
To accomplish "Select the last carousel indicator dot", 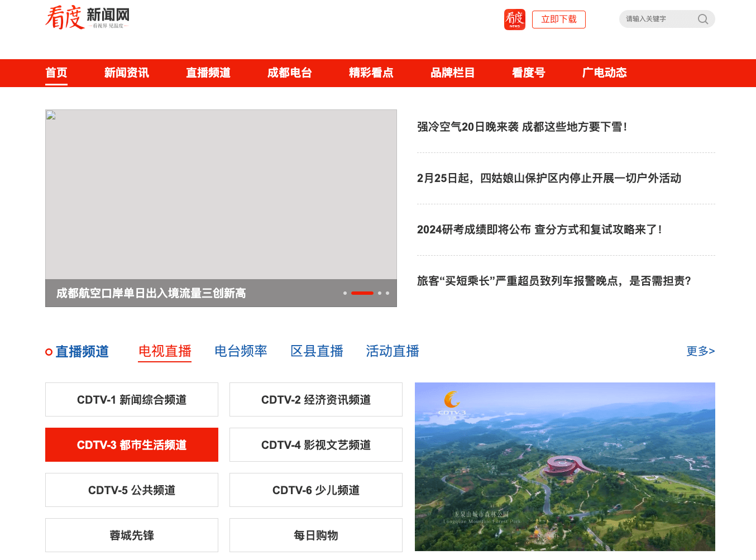I will [387, 293].
